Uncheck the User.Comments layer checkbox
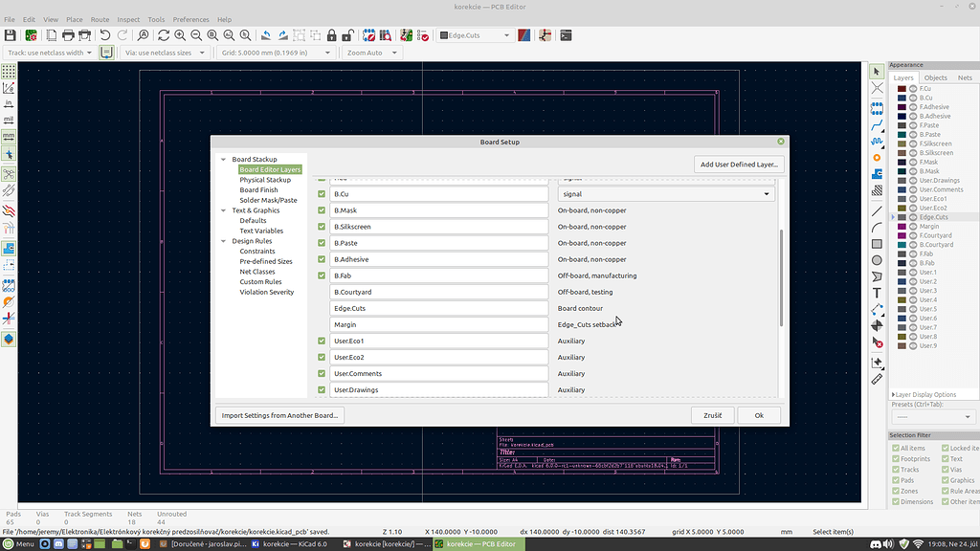 coord(322,374)
